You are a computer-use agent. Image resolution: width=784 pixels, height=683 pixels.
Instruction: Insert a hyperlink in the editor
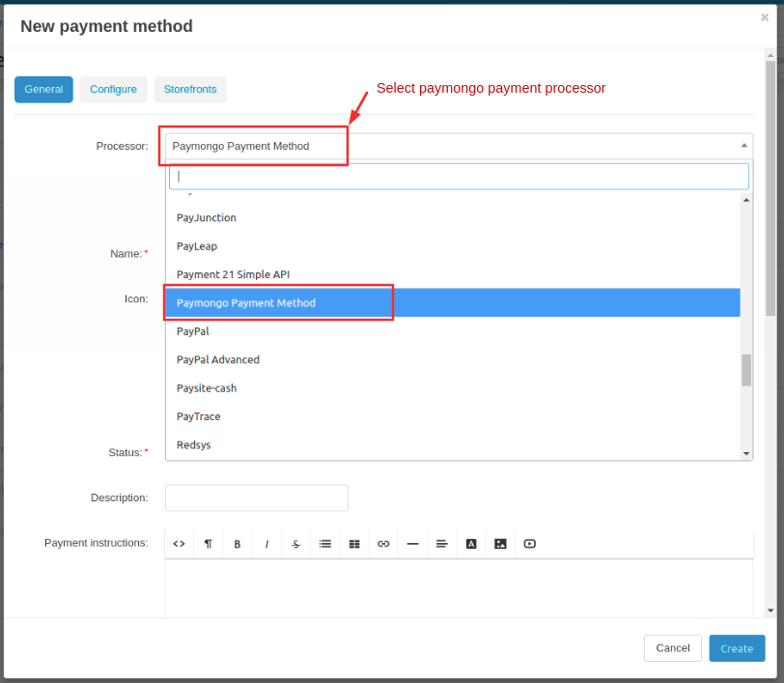(383, 544)
